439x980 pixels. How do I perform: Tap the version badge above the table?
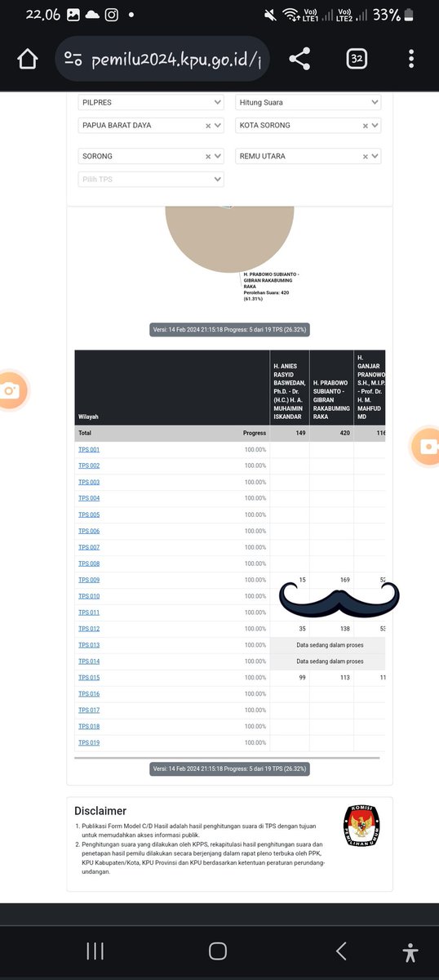[x=229, y=330]
